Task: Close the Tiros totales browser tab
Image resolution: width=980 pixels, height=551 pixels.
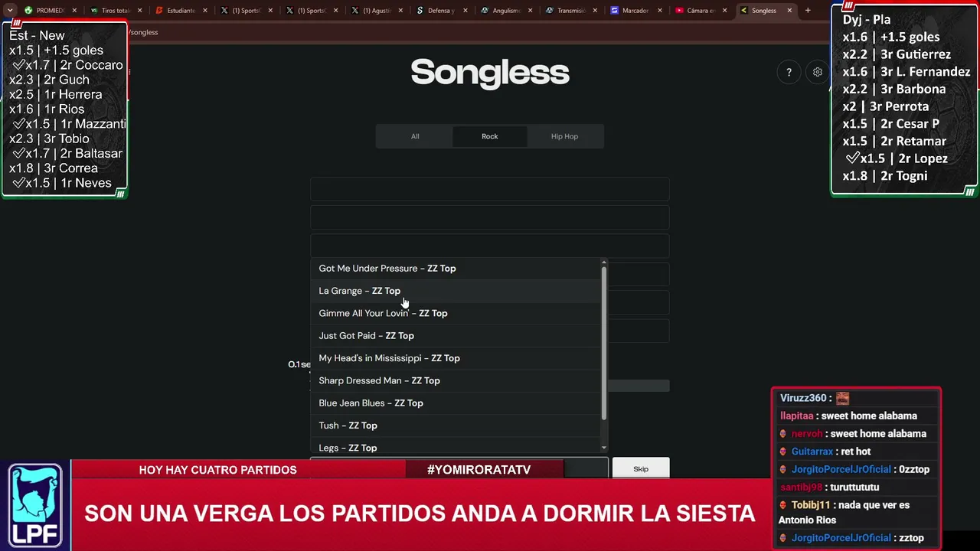Action: pyautogui.click(x=139, y=11)
